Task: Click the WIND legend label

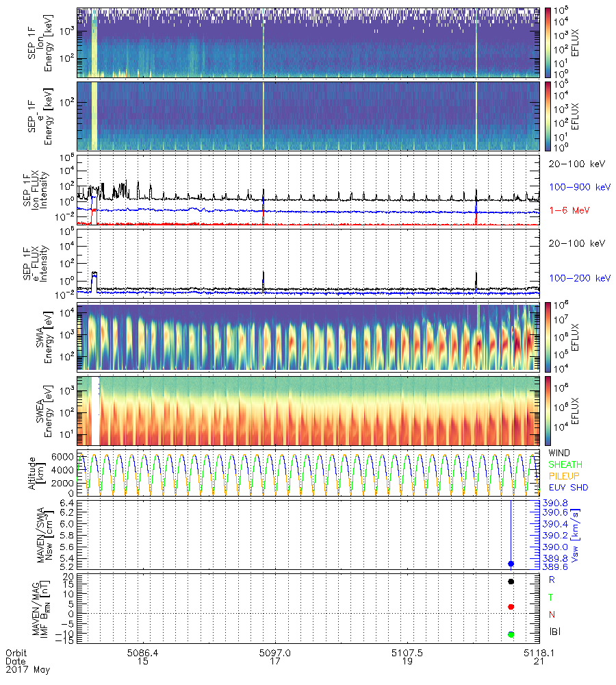Action: point(559,453)
